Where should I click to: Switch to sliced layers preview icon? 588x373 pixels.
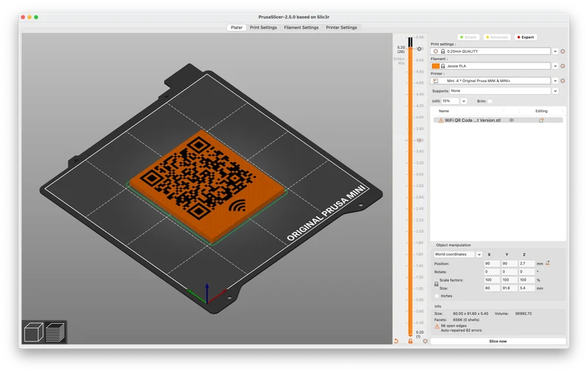(x=55, y=332)
